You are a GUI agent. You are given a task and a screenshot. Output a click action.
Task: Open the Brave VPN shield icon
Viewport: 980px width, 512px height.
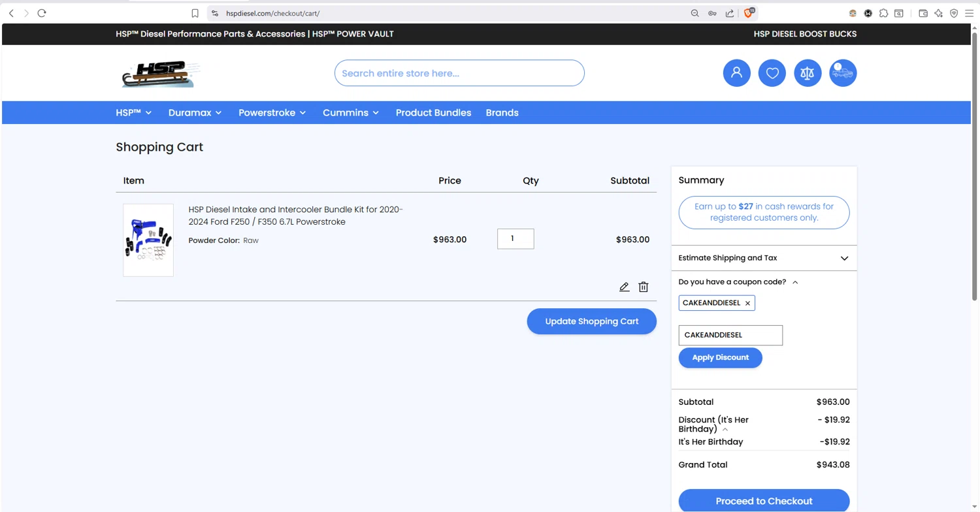point(954,13)
